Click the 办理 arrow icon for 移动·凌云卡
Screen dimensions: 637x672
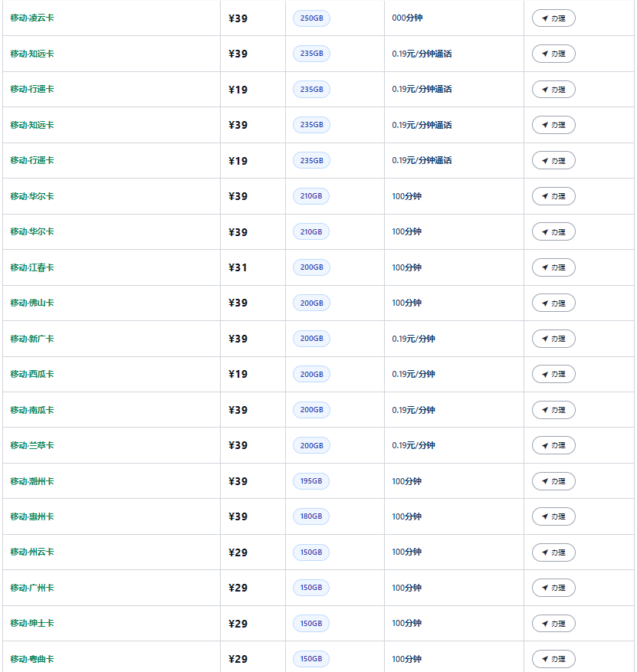point(545,18)
